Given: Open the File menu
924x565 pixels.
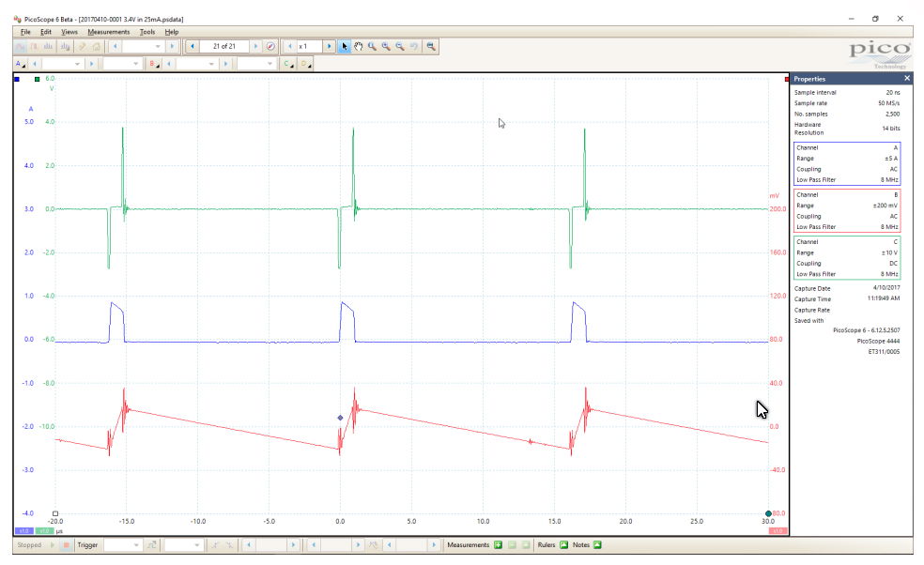Looking at the screenshot, I should pyautogui.click(x=25, y=32).
